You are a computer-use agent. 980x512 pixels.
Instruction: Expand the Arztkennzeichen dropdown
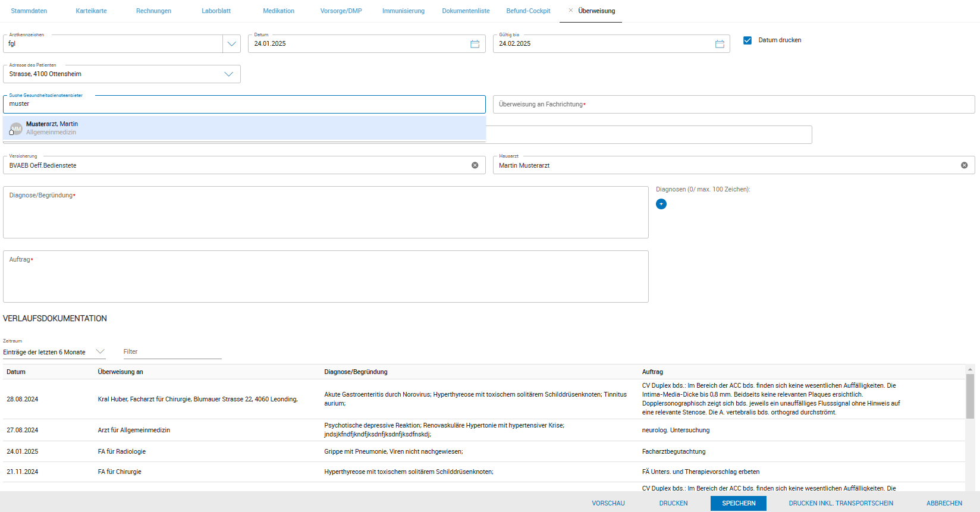click(x=231, y=44)
